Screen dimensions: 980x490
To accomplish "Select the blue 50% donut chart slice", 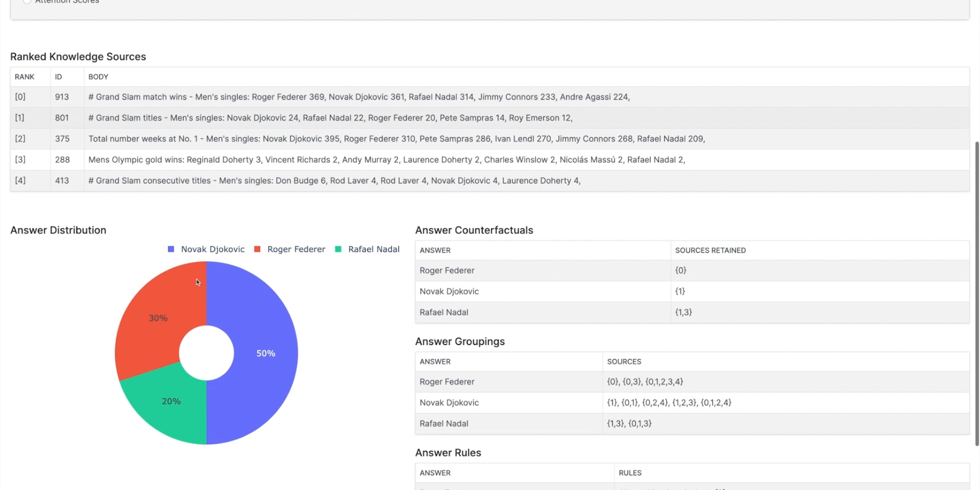I will [x=265, y=353].
